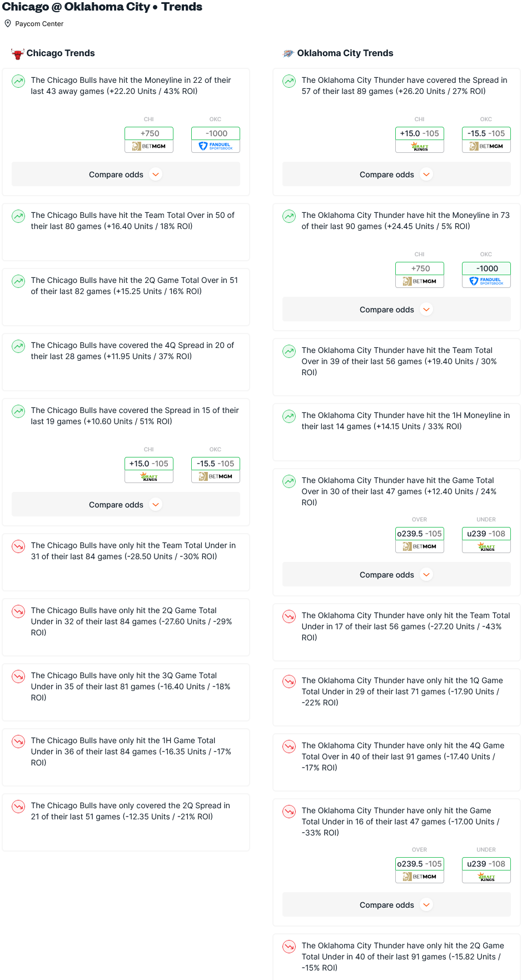The height and width of the screenshot is (980, 522).
Task: Open Compare odds under Thunder Moneyline trend
Action: tap(396, 310)
